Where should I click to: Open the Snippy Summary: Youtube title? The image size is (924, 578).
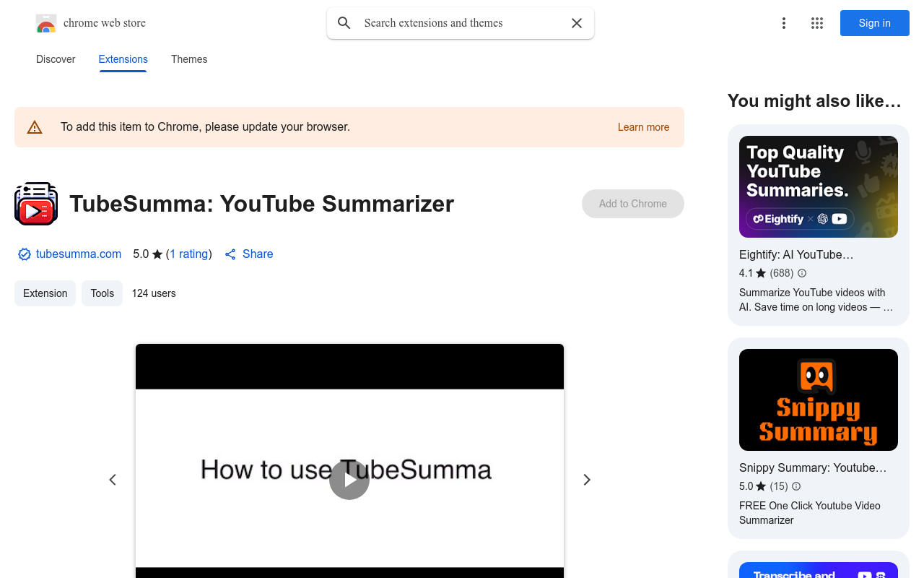coord(813,467)
